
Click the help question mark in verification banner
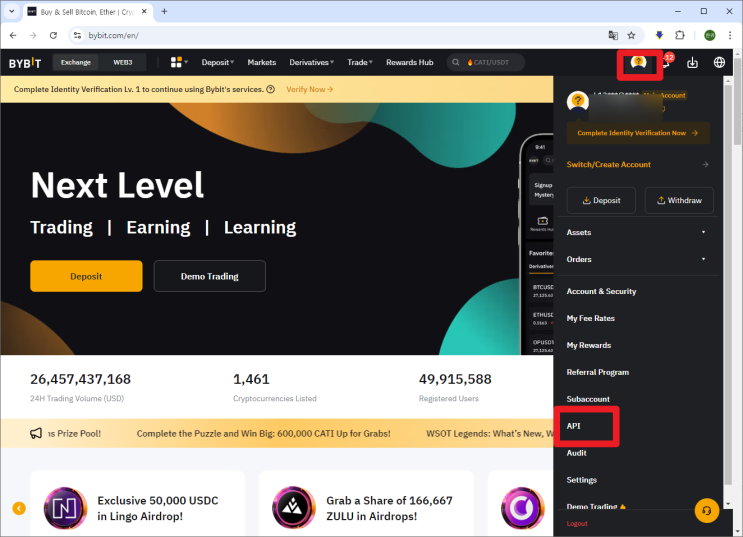271,89
